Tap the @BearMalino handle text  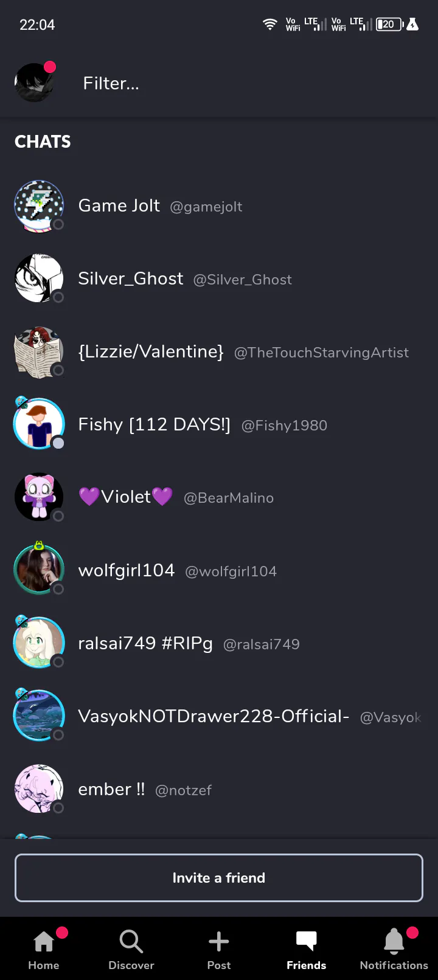point(229,498)
